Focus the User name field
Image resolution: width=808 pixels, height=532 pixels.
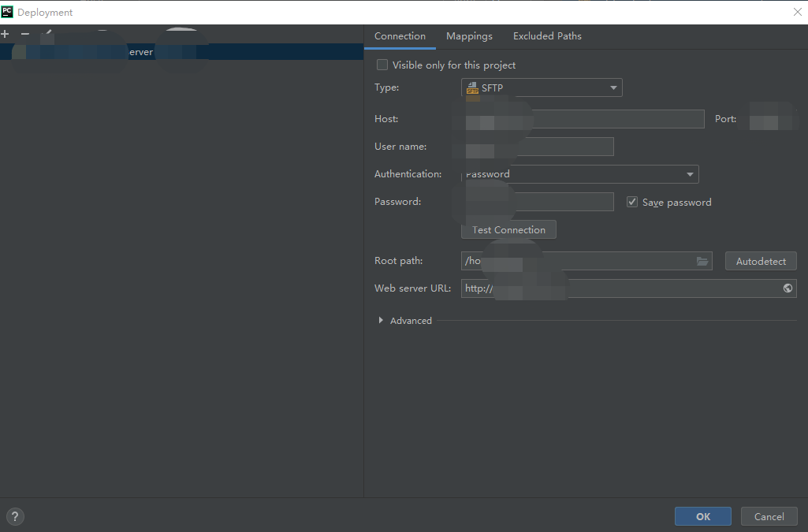pyautogui.click(x=538, y=147)
